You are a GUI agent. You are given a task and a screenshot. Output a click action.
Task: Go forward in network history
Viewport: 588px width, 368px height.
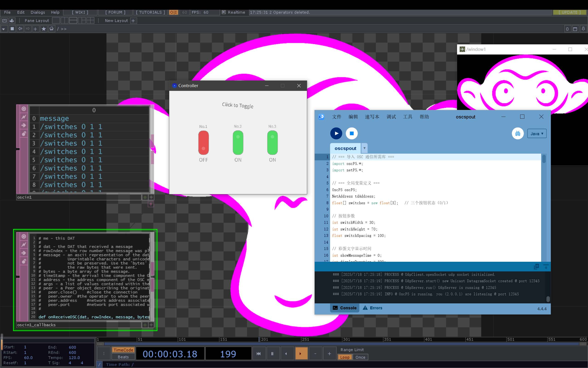point(28,29)
